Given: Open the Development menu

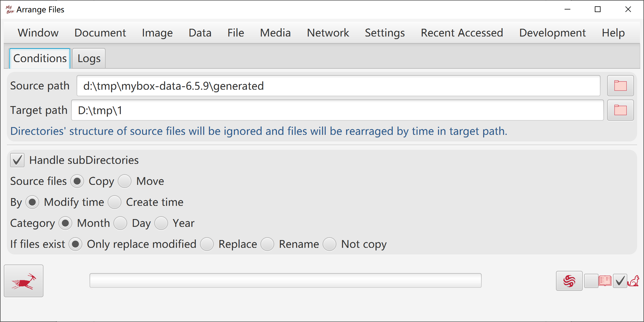Looking at the screenshot, I should coord(552,33).
